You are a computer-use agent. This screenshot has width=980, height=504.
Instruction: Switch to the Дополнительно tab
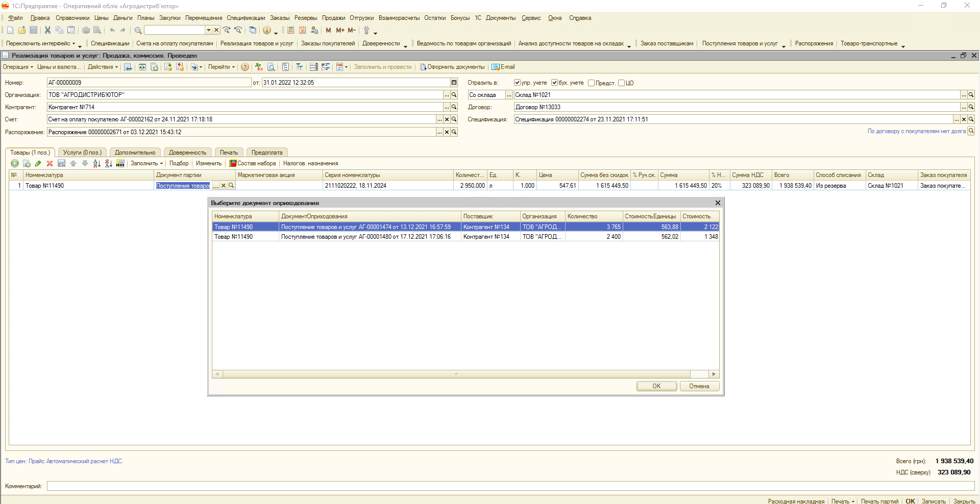click(x=135, y=153)
